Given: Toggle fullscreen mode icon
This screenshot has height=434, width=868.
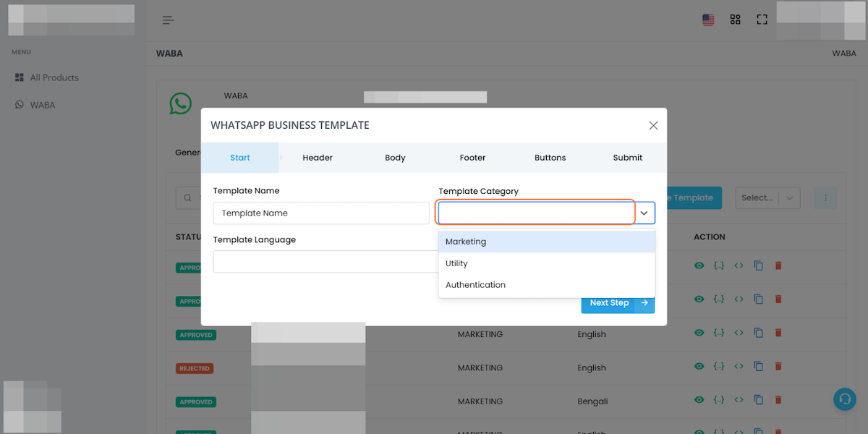Looking at the screenshot, I should tap(762, 20).
